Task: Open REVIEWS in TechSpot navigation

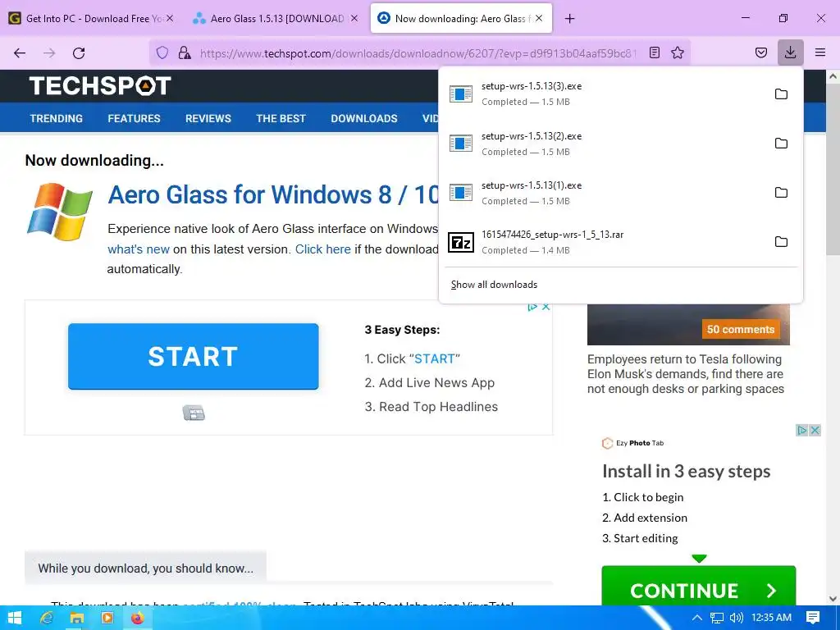Action: click(208, 118)
